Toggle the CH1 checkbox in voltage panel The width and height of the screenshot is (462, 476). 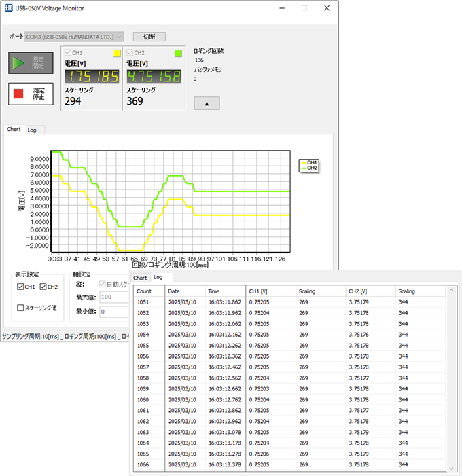[x=68, y=52]
